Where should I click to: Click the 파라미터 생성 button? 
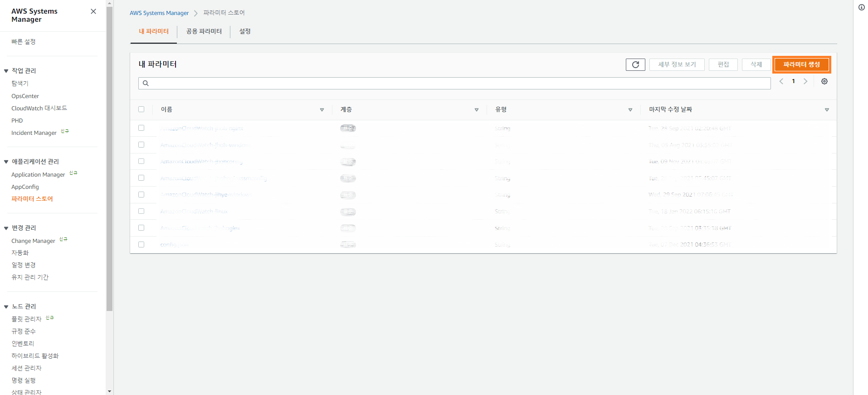point(802,64)
